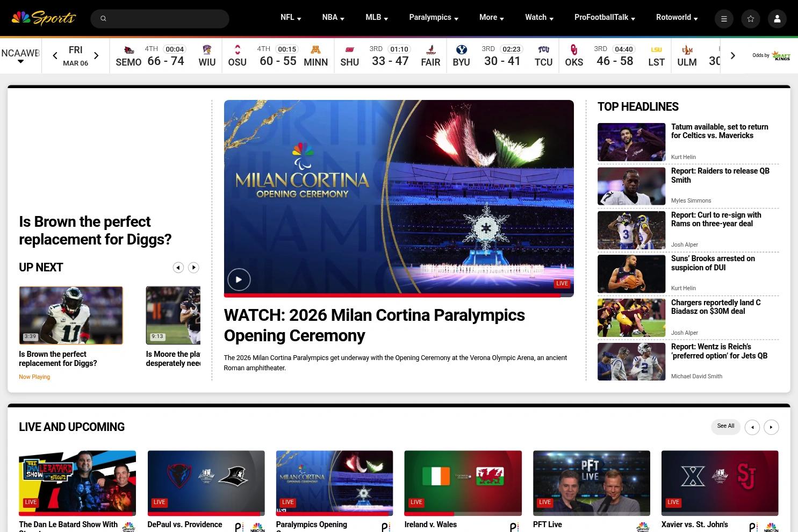798x532 pixels.
Task: Open the PFT Live card thumbnail
Action: point(592,483)
